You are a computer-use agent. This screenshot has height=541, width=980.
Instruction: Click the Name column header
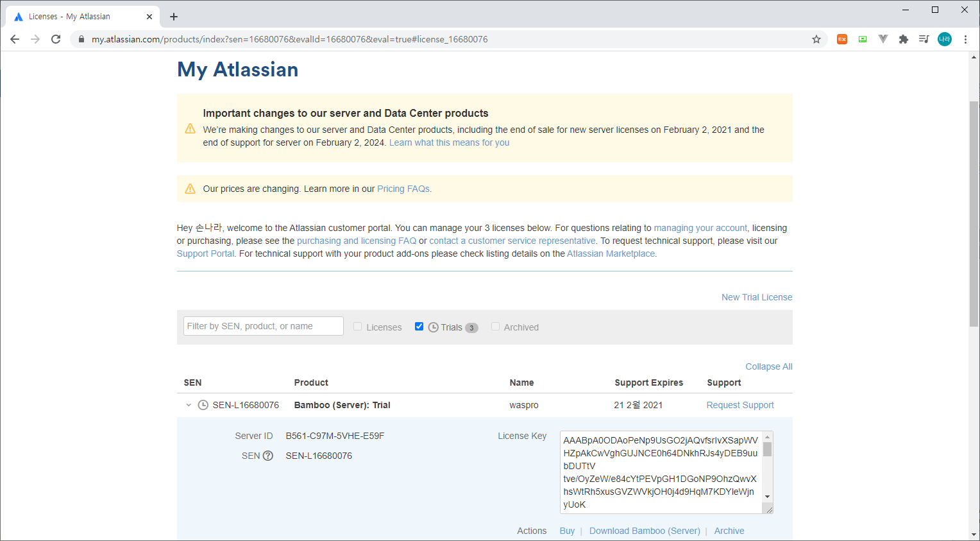[521, 382]
